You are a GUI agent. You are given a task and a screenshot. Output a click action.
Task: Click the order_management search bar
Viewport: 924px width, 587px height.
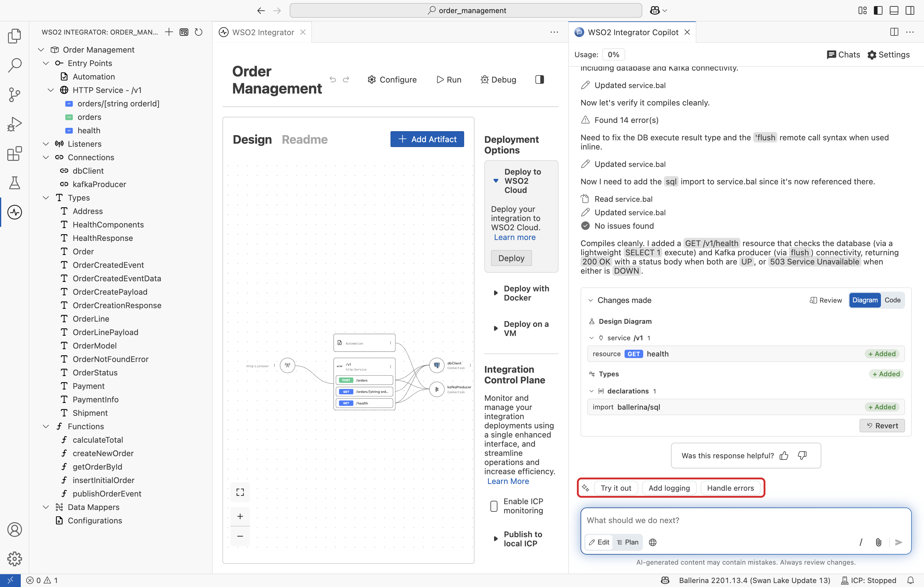click(x=465, y=10)
